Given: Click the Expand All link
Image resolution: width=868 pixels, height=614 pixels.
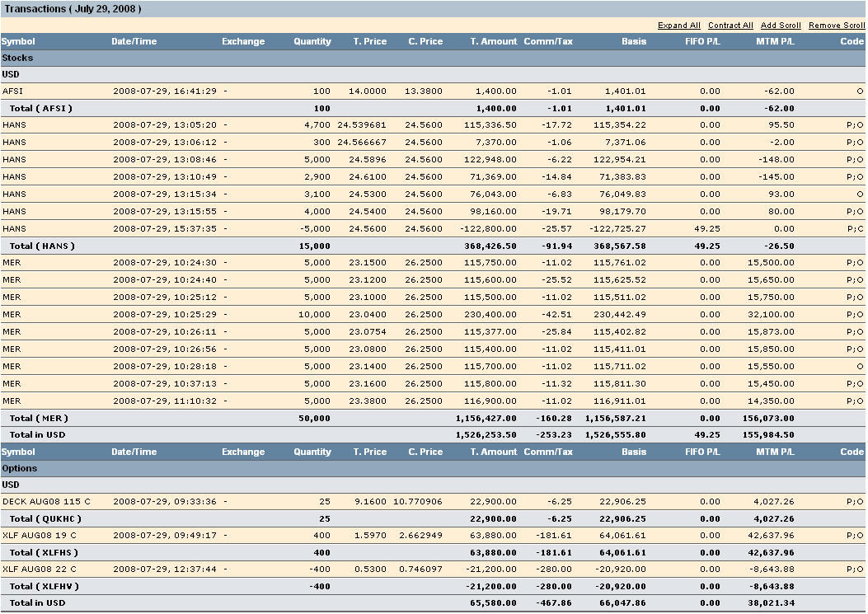Looking at the screenshot, I should 678,26.
